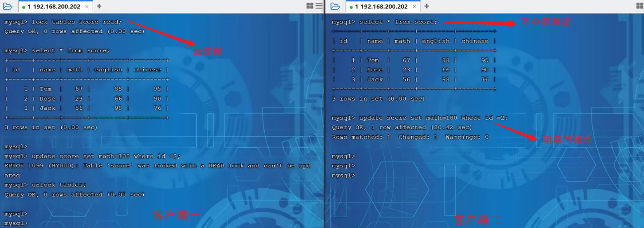The image size is (644, 228).
Task: Click the 'name' column header in left terminal
Action: click(x=48, y=70)
